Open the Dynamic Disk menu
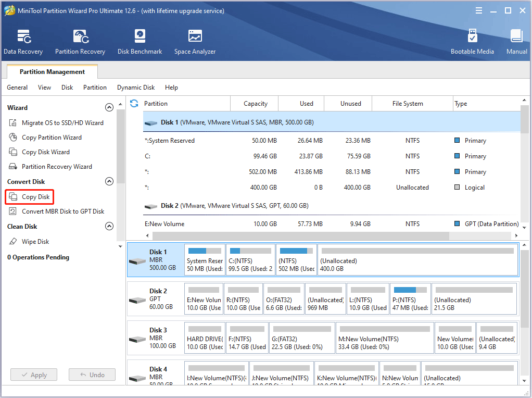This screenshot has height=398, width=532. (x=136, y=88)
